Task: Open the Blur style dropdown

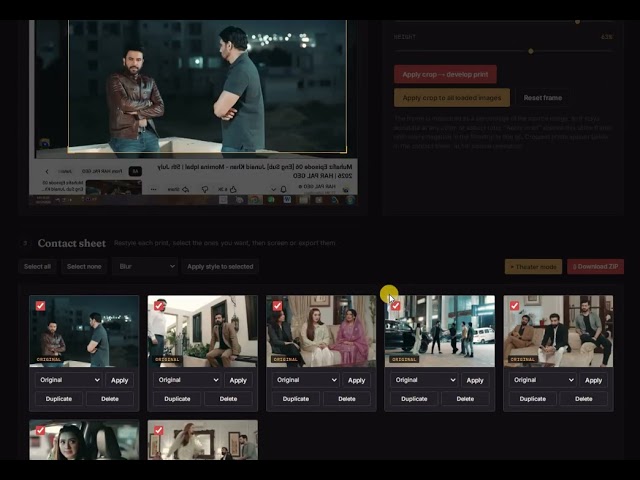Action: click(x=145, y=267)
